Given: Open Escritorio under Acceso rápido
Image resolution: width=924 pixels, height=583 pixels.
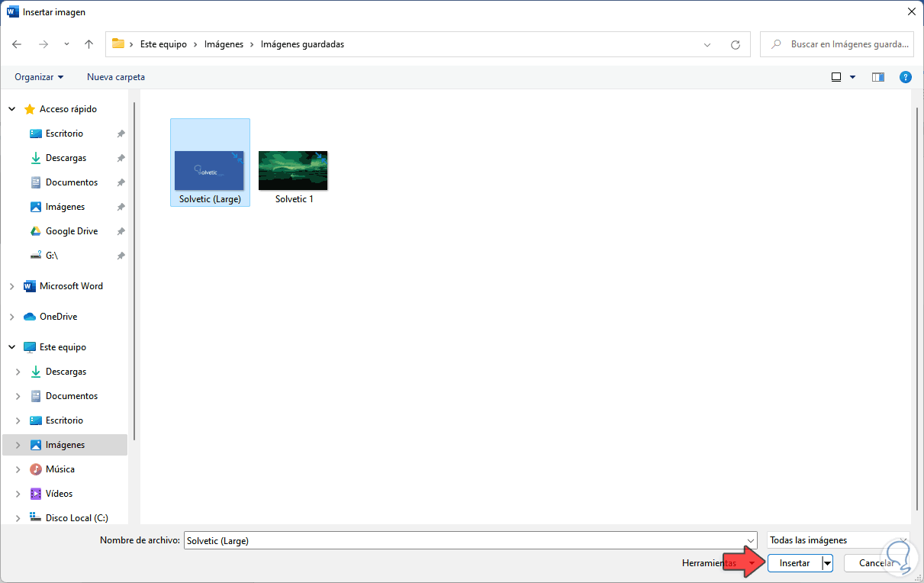Looking at the screenshot, I should (64, 134).
